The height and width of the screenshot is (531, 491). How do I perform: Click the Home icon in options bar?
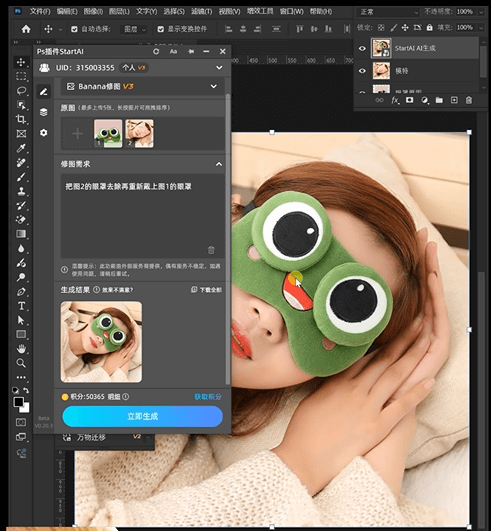point(26,29)
